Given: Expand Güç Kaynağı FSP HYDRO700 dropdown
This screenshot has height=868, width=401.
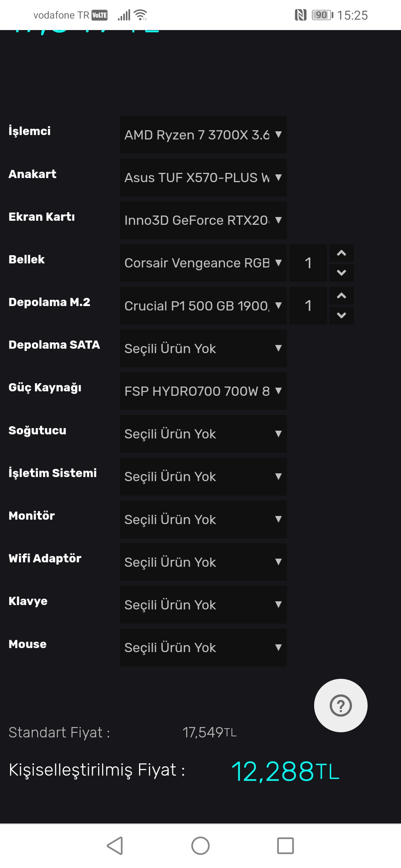Looking at the screenshot, I should point(203,391).
